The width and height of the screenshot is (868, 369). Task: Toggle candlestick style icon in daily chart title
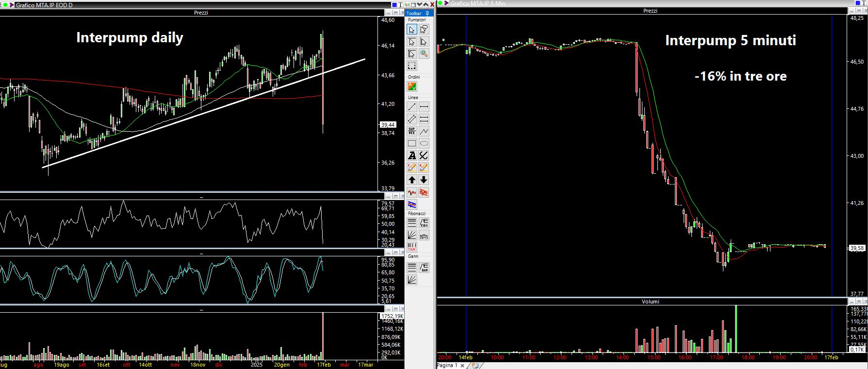[x=407, y=4]
